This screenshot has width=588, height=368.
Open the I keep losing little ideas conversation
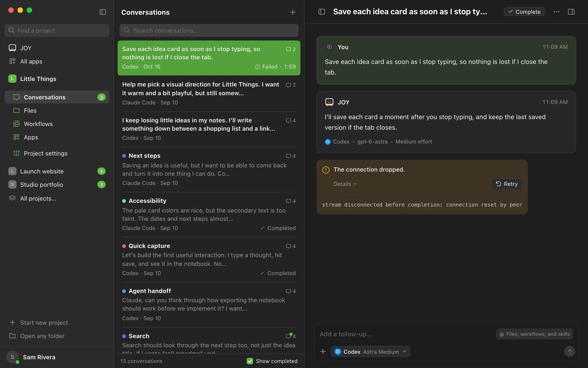pyautogui.click(x=209, y=129)
